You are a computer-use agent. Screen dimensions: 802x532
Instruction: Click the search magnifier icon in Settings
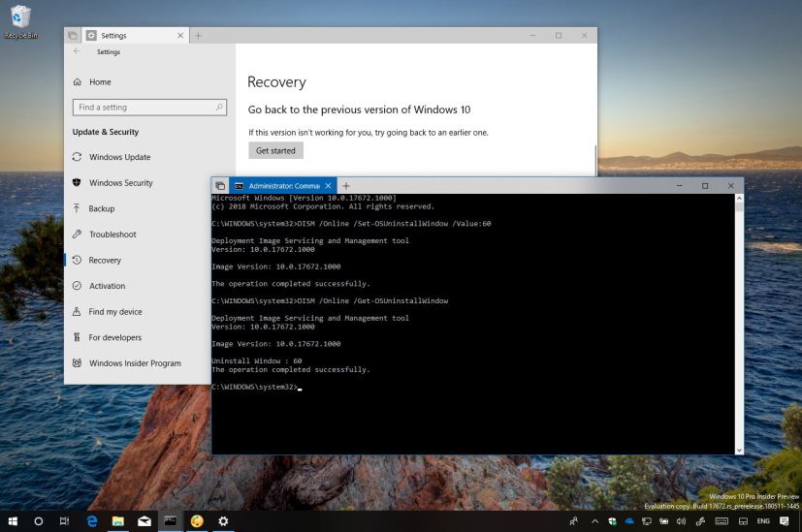click(219, 107)
